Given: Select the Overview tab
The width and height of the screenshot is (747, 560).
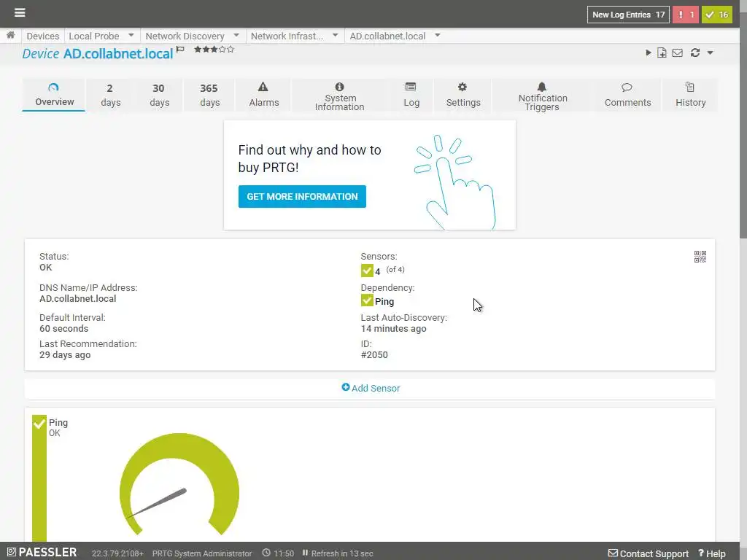Looking at the screenshot, I should [54, 95].
